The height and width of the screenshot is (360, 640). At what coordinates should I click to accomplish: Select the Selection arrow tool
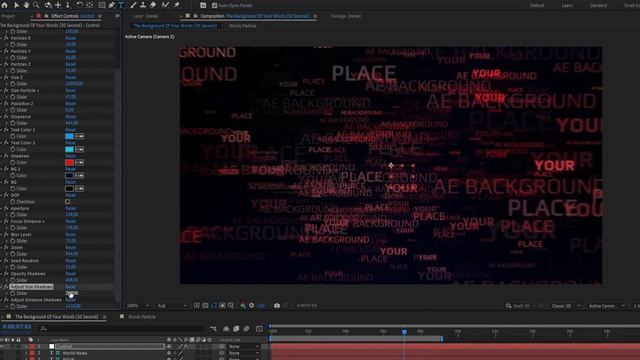point(16,5)
